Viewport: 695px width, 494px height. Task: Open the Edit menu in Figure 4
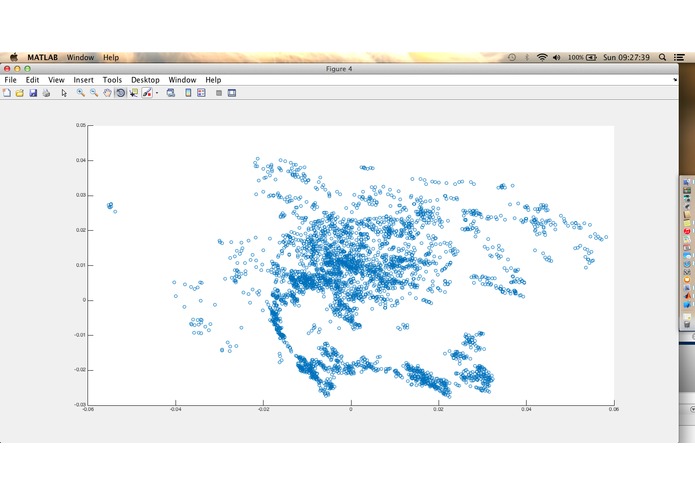(32, 80)
